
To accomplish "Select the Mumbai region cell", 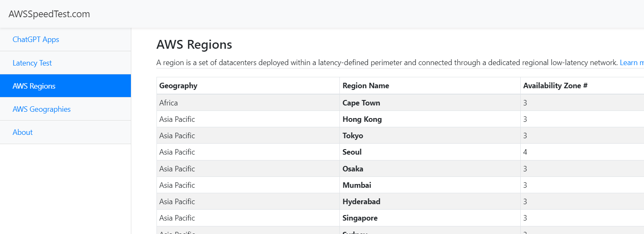I will tap(357, 185).
